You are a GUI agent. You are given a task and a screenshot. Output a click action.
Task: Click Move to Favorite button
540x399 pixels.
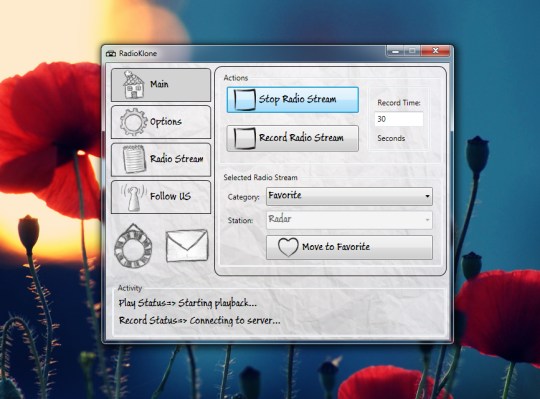[349, 247]
